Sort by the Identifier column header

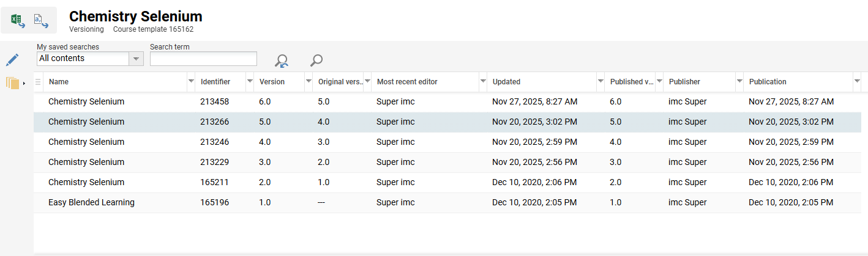pyautogui.click(x=215, y=82)
